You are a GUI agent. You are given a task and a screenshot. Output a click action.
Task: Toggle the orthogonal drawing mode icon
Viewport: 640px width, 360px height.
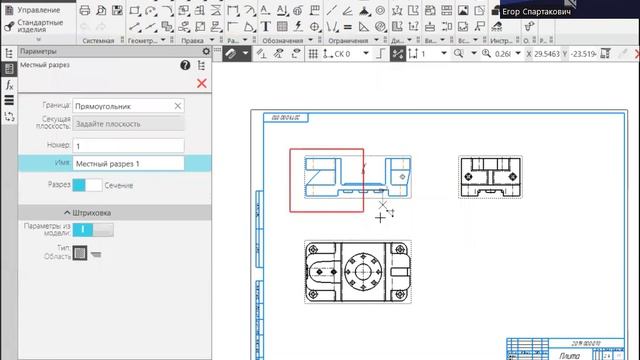click(380, 53)
